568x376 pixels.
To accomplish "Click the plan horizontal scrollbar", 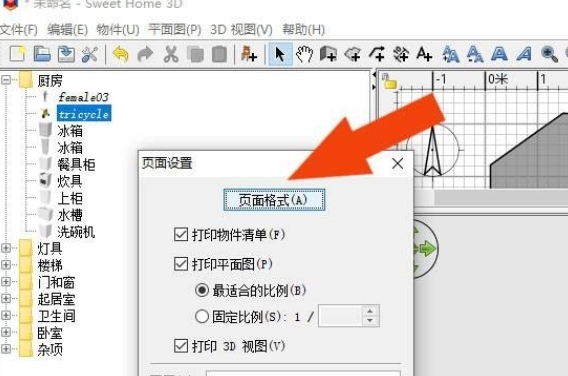I will click(501, 197).
